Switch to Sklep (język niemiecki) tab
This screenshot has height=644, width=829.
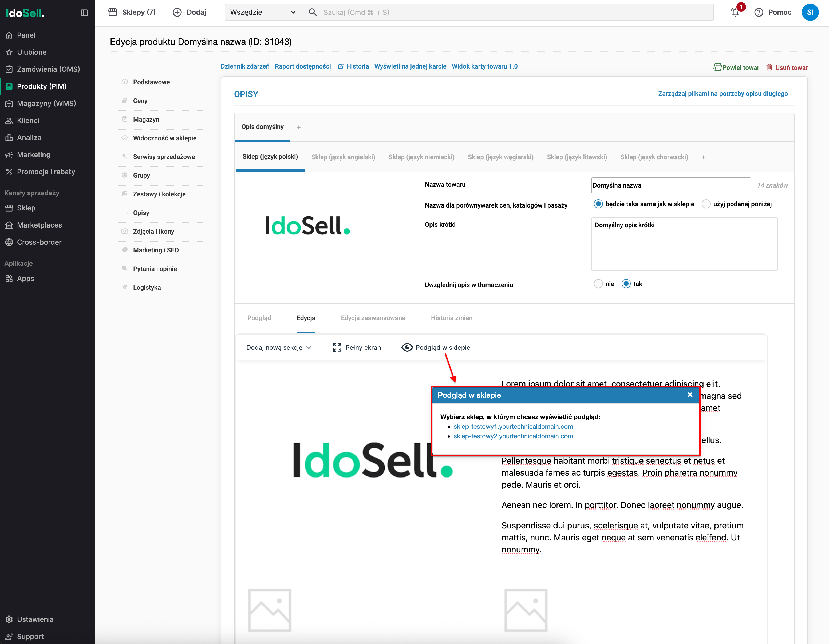pos(421,157)
